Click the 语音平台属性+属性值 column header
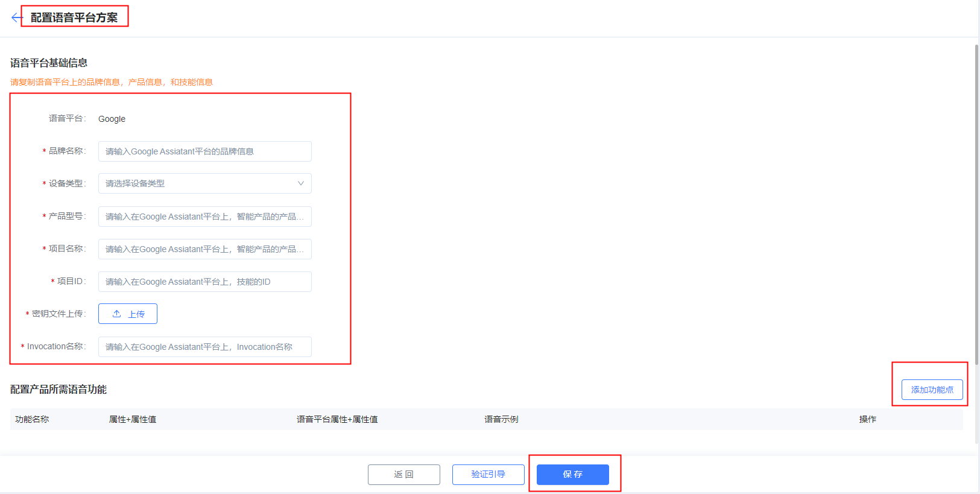The width and height of the screenshot is (980, 494). 337,419
